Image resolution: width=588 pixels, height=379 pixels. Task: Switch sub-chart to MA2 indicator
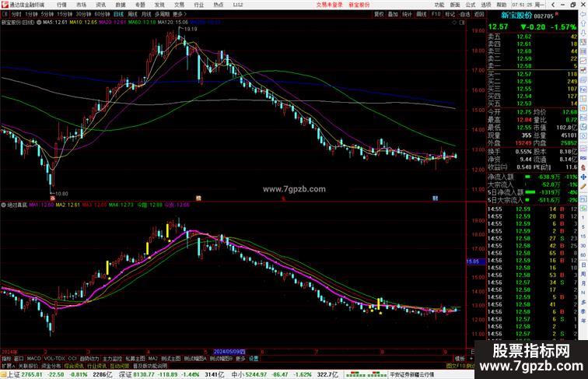(x=153, y=358)
